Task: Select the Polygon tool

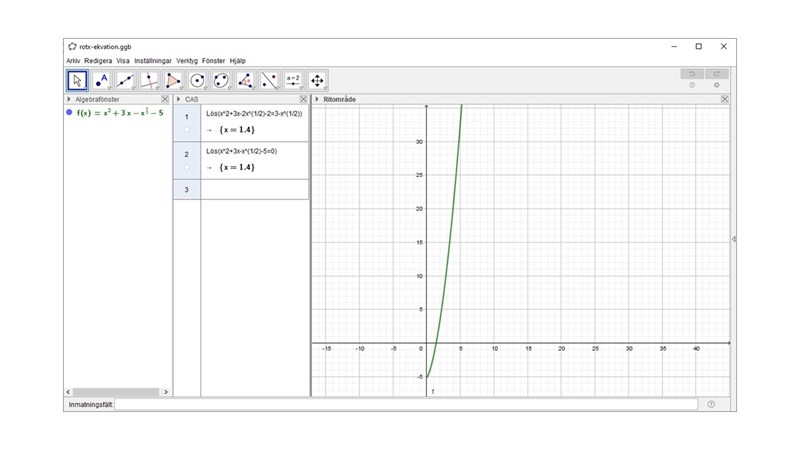Action: click(x=173, y=81)
